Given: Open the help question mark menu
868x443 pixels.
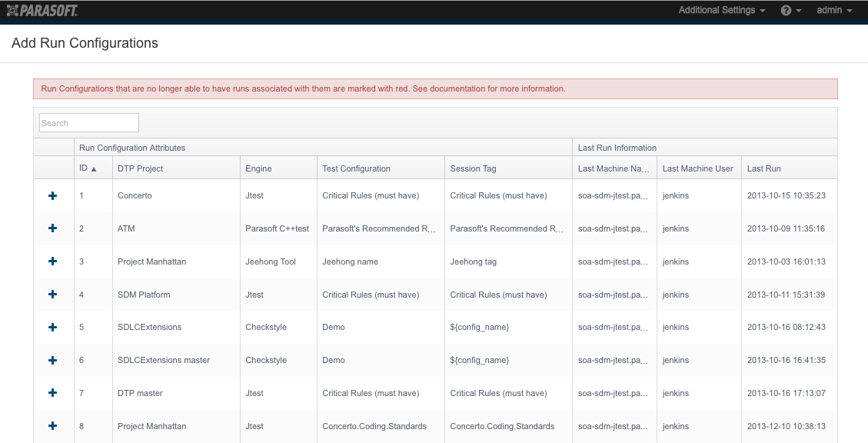Looking at the screenshot, I should click(790, 10).
